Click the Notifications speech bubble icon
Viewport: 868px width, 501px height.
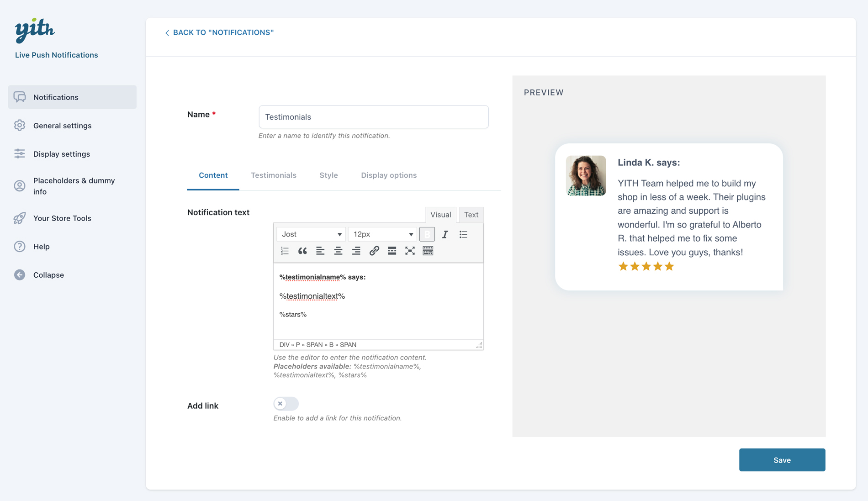(20, 97)
